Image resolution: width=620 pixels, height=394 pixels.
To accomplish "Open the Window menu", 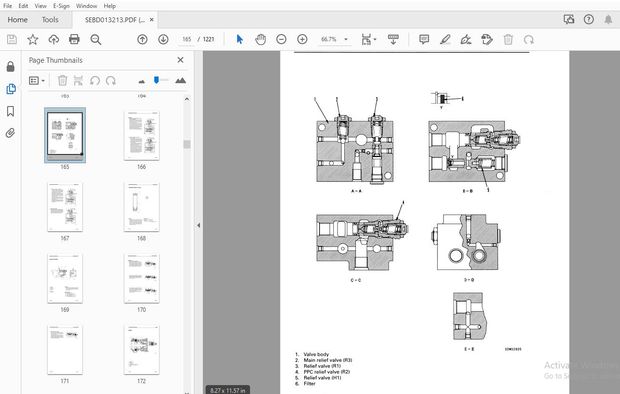I will tap(86, 6).
